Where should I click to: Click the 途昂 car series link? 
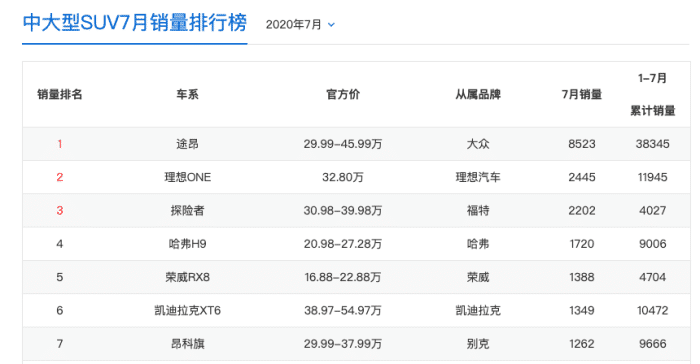click(188, 144)
